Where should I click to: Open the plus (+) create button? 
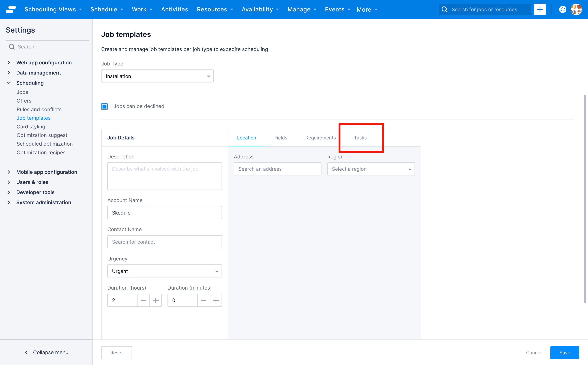click(x=540, y=9)
